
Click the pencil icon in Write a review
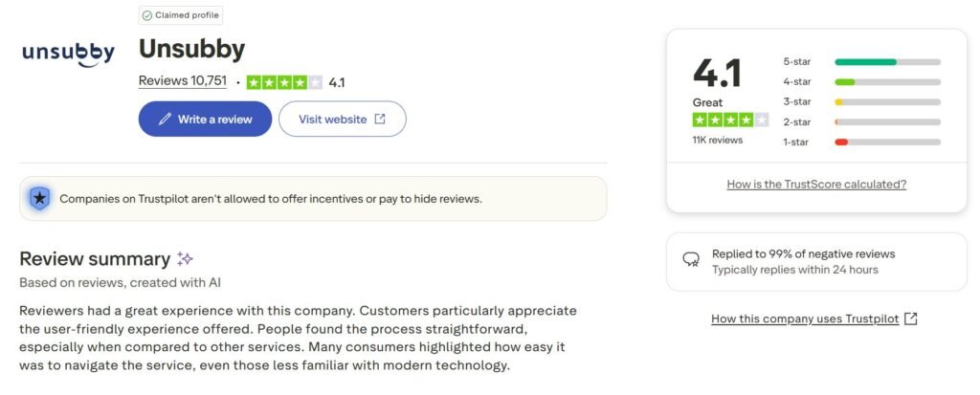click(165, 120)
